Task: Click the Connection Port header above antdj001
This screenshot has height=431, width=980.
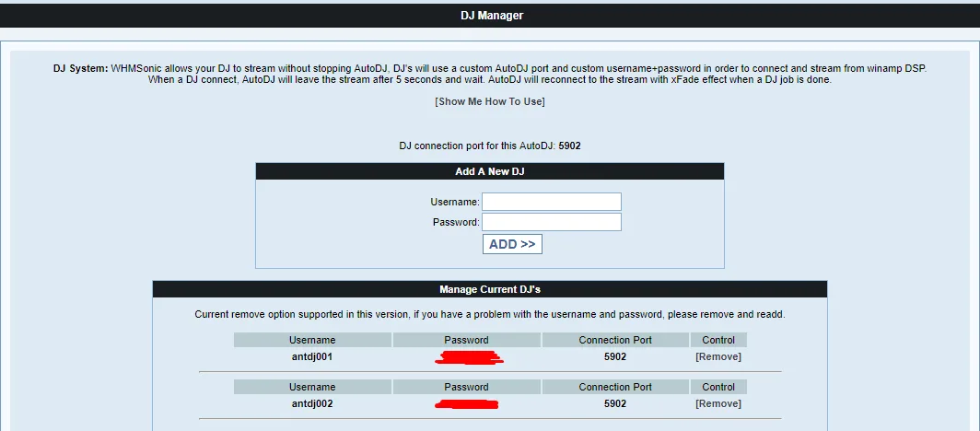Action: [615, 340]
